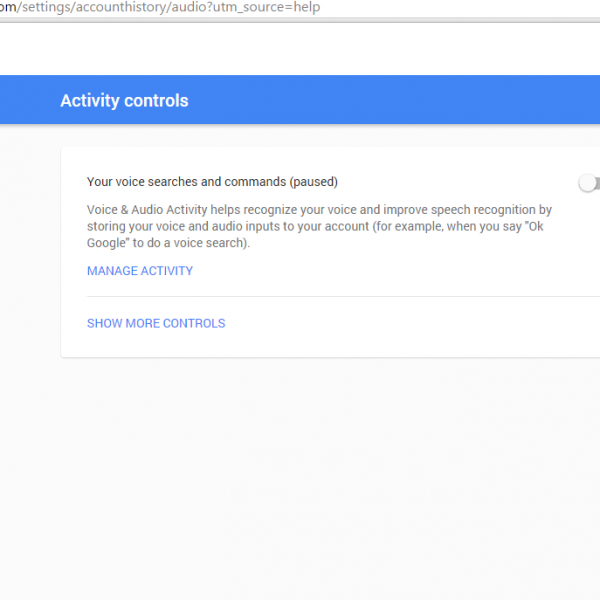Expand SHOW MORE CONTROLS
Image resolution: width=600 pixels, height=600 pixels.
click(x=156, y=323)
